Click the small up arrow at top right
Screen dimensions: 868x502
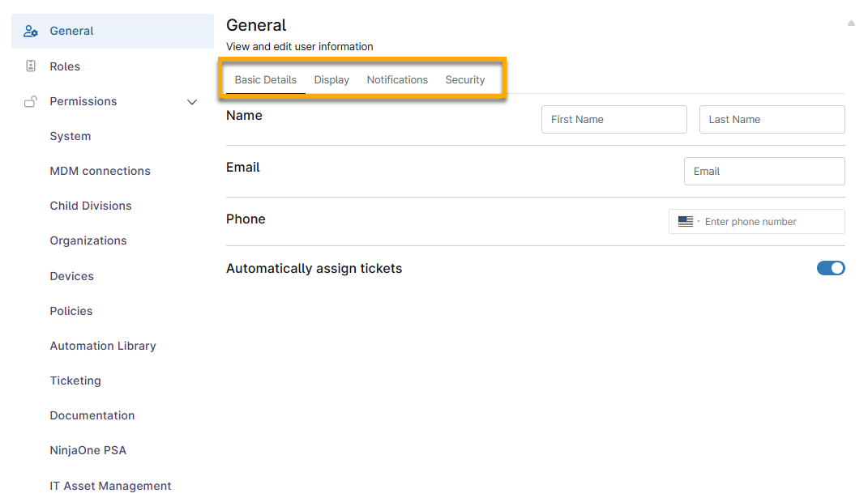click(x=851, y=23)
